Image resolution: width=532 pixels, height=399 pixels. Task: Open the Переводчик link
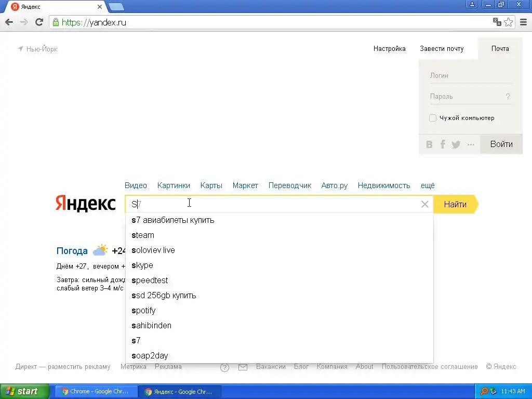point(290,185)
